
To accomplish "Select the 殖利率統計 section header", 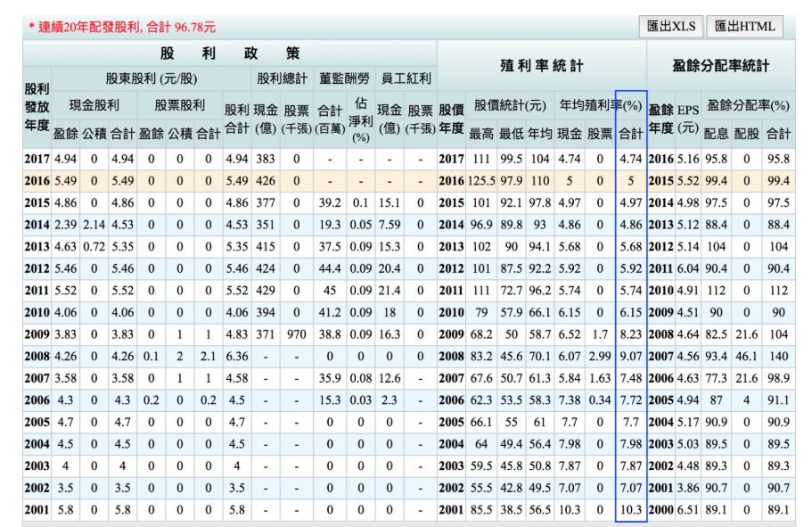I will tap(542, 65).
